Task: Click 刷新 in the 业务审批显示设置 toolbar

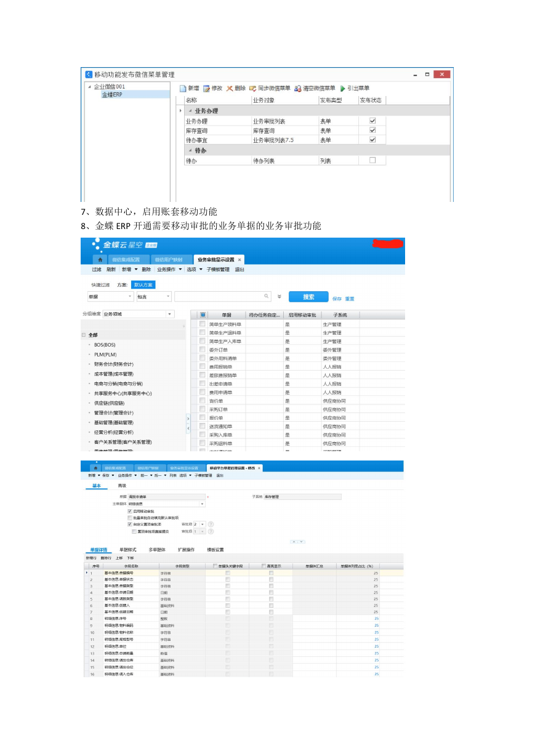Action: click(111, 269)
